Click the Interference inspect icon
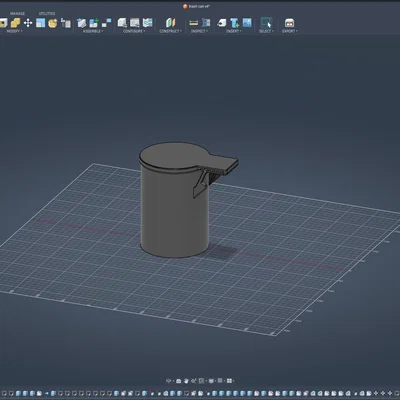 pos(206,23)
